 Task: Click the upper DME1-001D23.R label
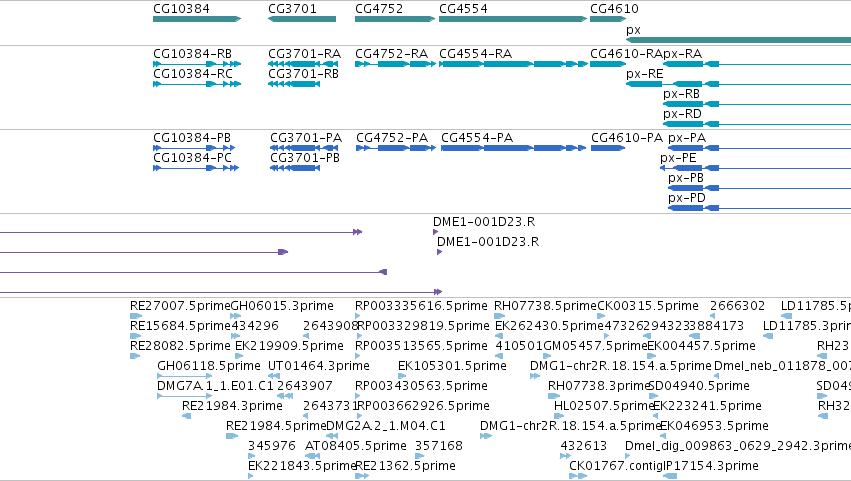click(x=484, y=222)
